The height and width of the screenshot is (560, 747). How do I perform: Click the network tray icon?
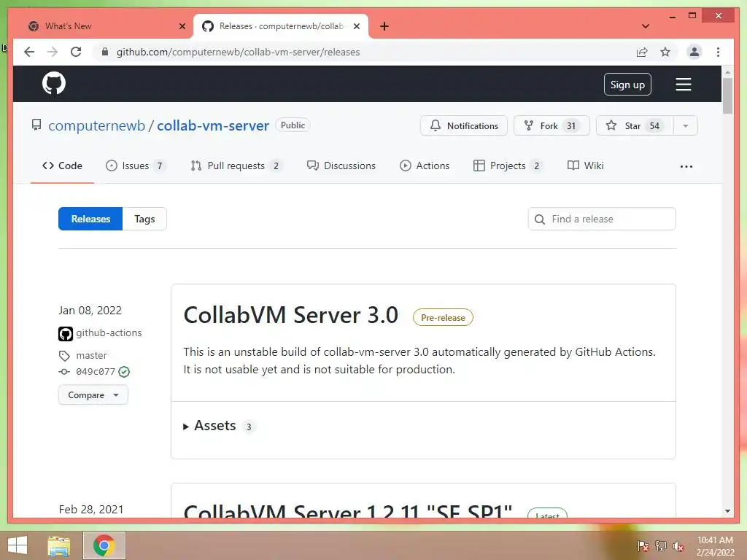click(661, 545)
